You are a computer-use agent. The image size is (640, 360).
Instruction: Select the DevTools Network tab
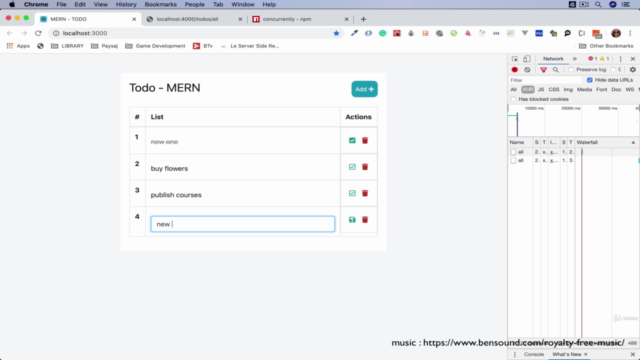(553, 59)
